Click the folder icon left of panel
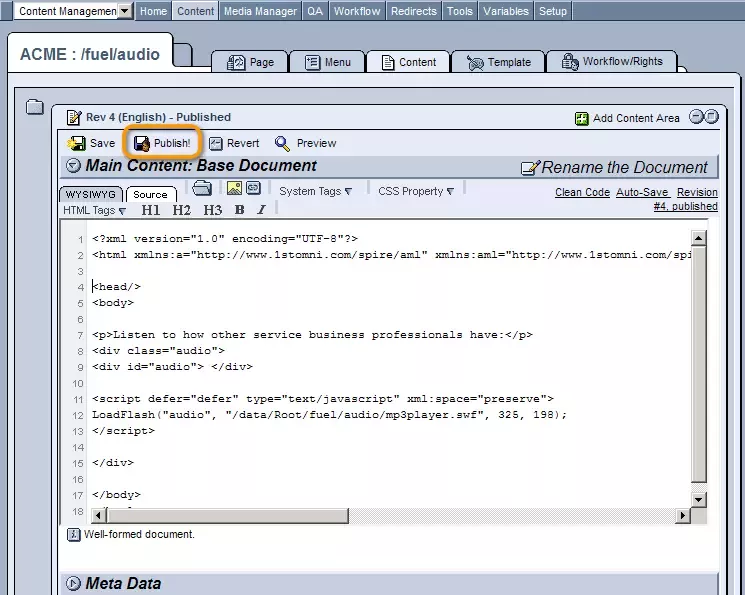Image resolution: width=745 pixels, height=595 pixels. pyautogui.click(x=35, y=107)
